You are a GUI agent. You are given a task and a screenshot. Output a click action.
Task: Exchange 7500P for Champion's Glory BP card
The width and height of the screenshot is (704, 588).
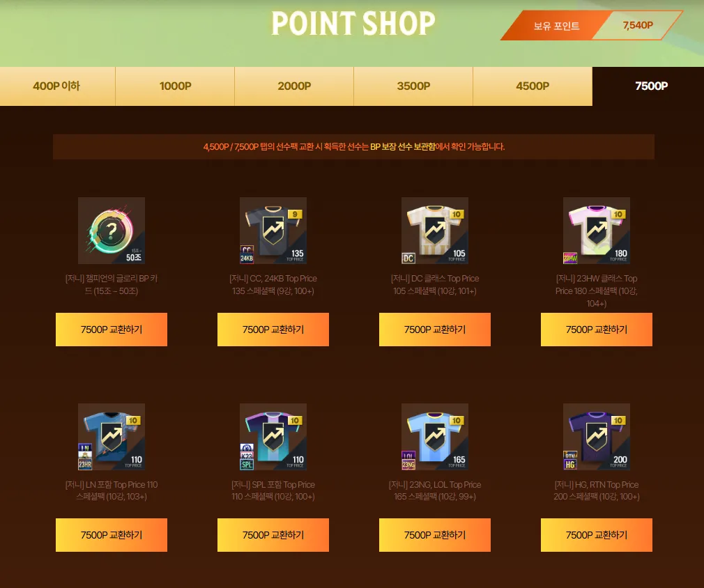tap(112, 330)
